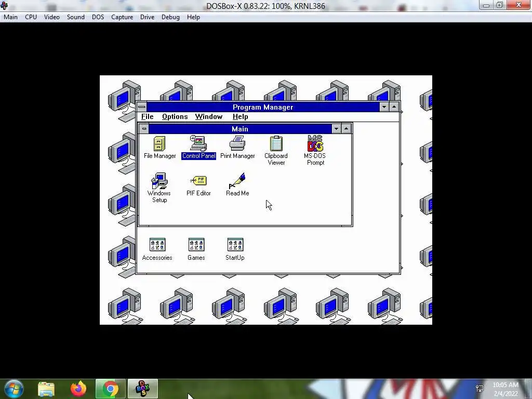532x399 pixels.
Task: Open DOSBox-X Drive menu
Action: [x=147, y=17]
